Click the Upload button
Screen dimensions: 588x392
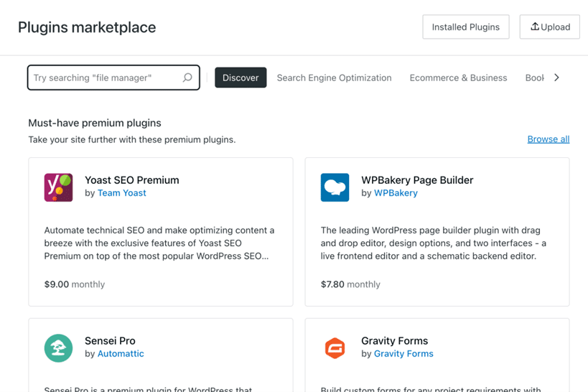550,27
